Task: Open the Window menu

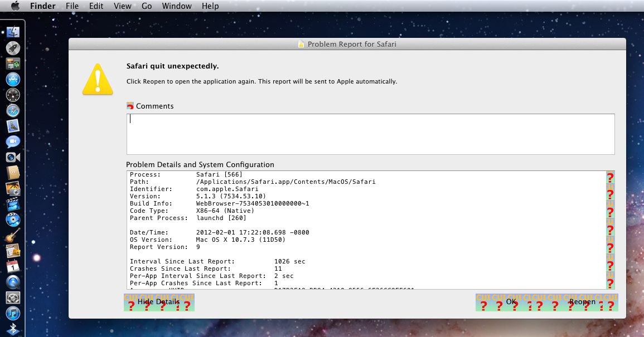Action: tap(176, 6)
